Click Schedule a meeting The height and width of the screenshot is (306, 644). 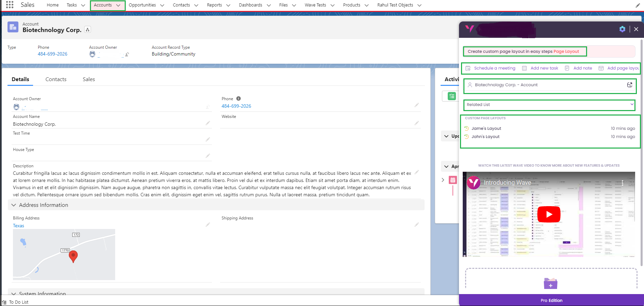pos(491,68)
